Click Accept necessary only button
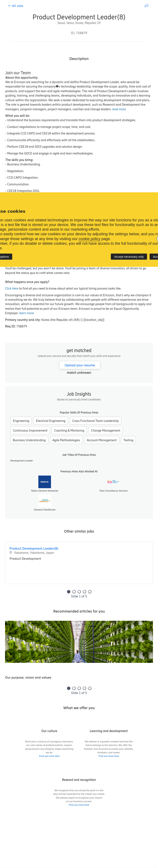This screenshot has height=868, width=158. (129, 257)
